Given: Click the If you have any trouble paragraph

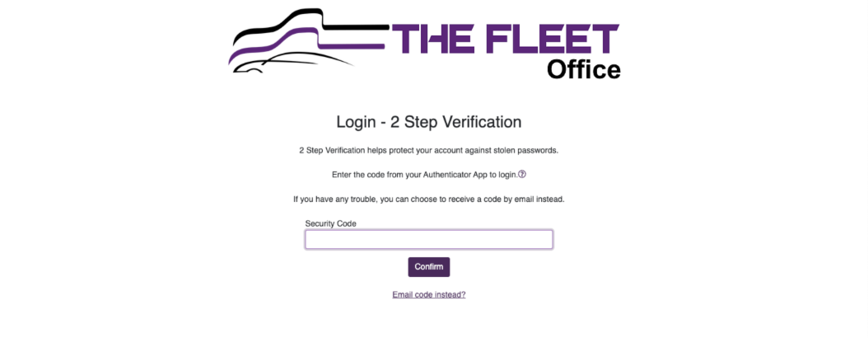Looking at the screenshot, I should pyautogui.click(x=428, y=199).
